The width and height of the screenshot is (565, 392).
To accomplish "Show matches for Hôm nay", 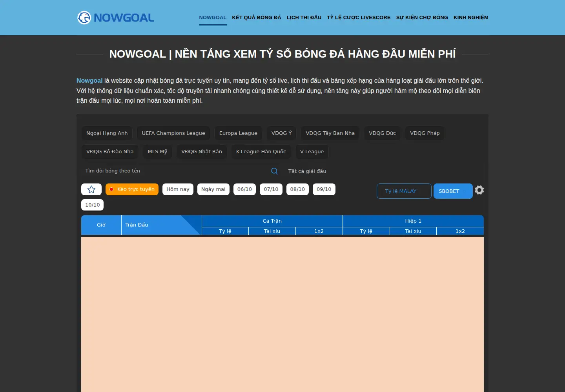I will pyautogui.click(x=178, y=189).
